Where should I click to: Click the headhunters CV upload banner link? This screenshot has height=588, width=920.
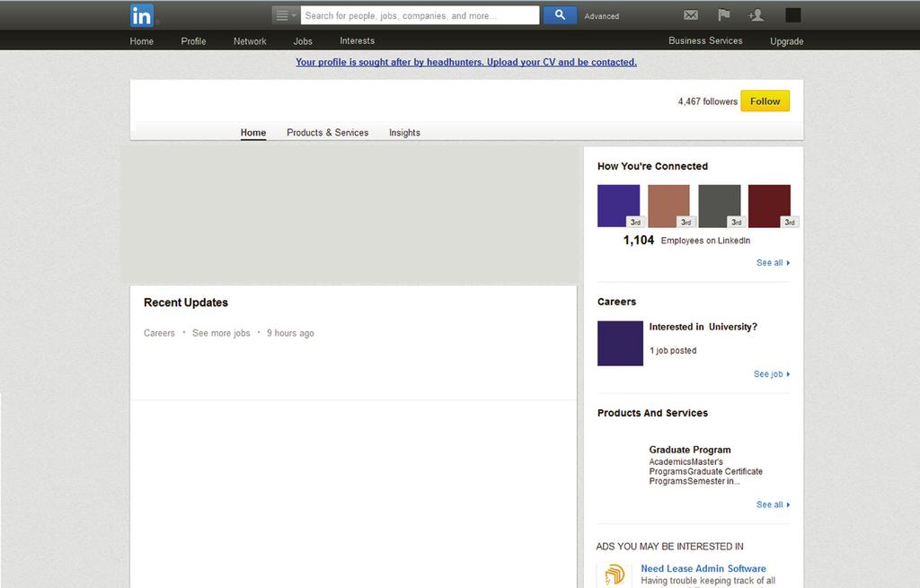tap(466, 62)
